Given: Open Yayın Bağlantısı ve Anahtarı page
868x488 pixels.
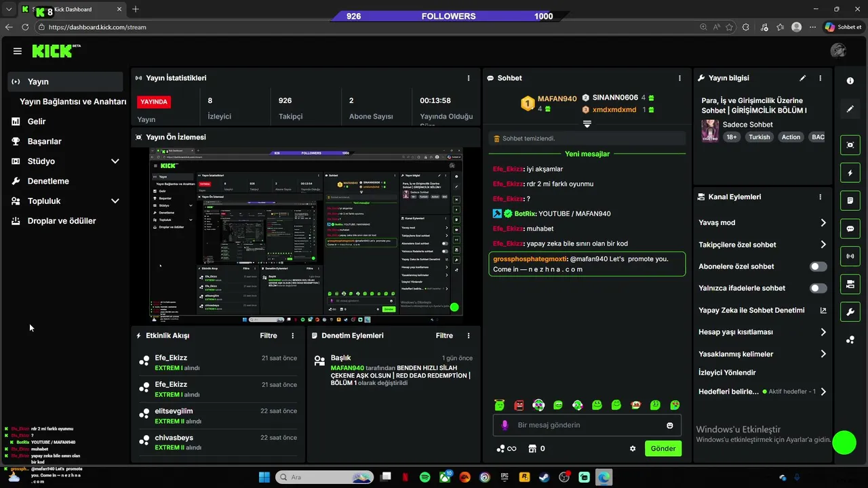Looking at the screenshot, I should (73, 102).
